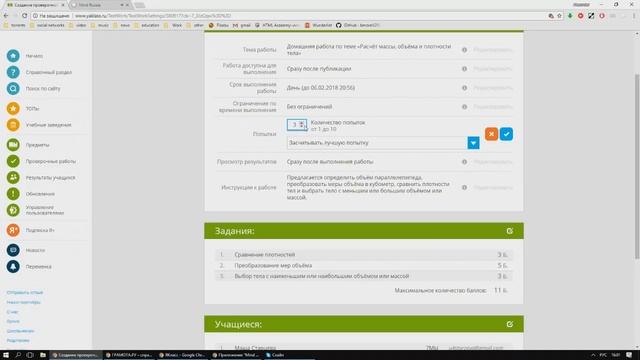
Task: Click the page vertical scrollbar thumb
Action: coord(637,167)
